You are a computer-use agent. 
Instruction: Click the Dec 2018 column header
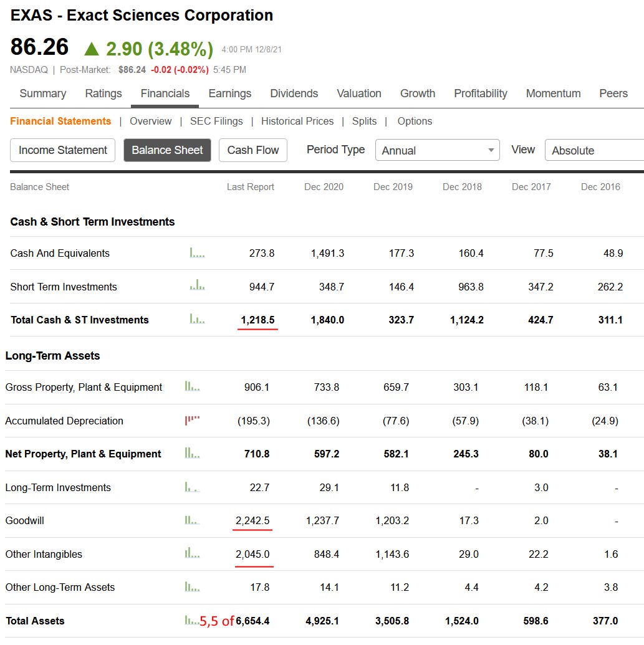[x=462, y=187]
